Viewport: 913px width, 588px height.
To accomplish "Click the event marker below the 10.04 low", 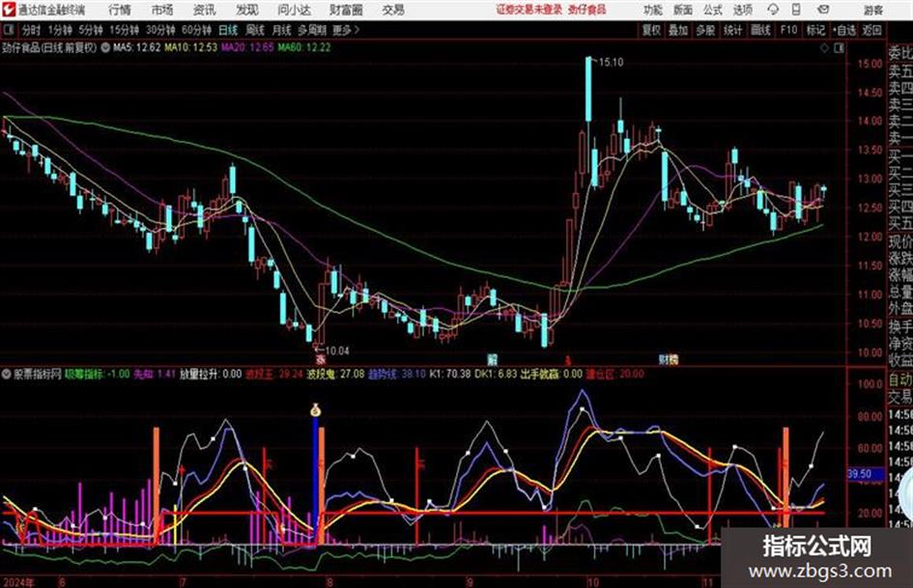I will pos(320,360).
